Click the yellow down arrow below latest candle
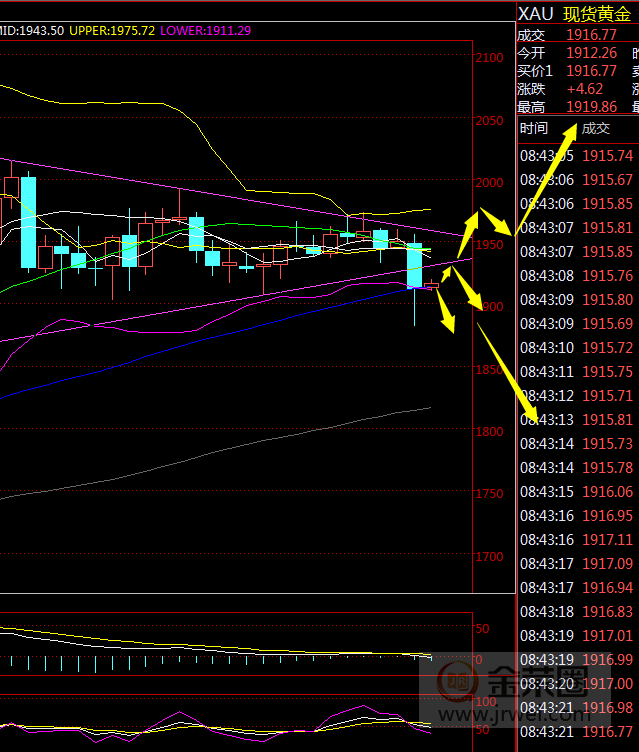The image size is (639, 752). [447, 316]
